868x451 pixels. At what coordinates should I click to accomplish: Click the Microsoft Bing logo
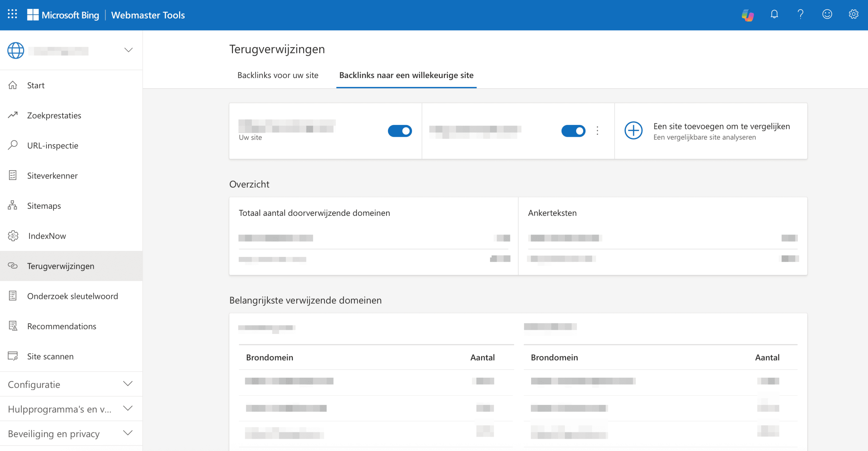coord(63,15)
